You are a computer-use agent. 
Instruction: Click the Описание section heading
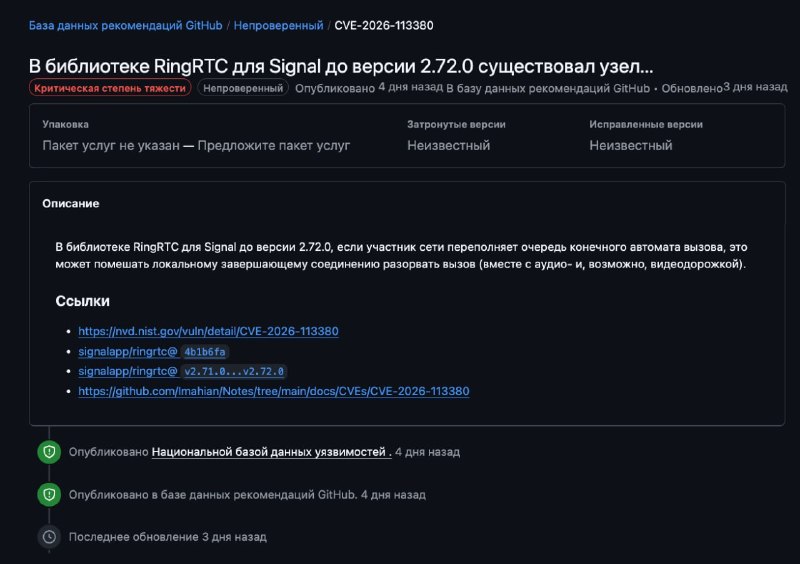pos(71,203)
